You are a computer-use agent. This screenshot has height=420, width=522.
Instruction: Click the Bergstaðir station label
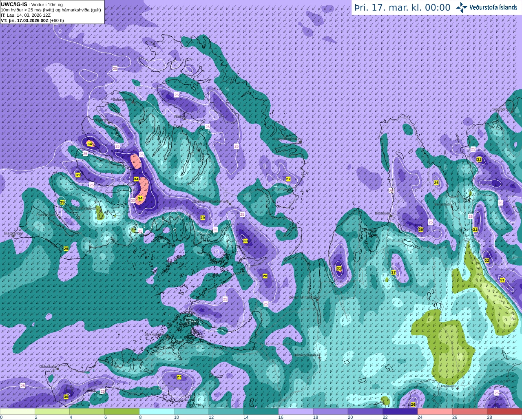pos(444,204)
